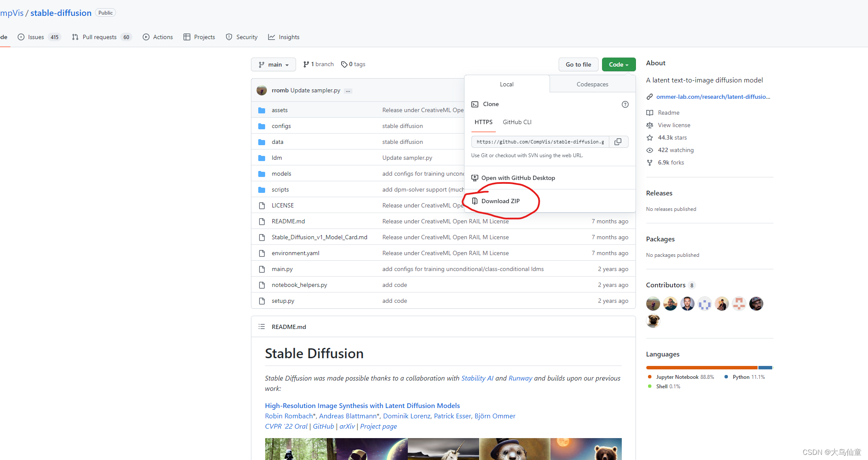This screenshot has width=868, height=460.
Task: Select the Local tab in Code panel
Action: click(x=507, y=84)
